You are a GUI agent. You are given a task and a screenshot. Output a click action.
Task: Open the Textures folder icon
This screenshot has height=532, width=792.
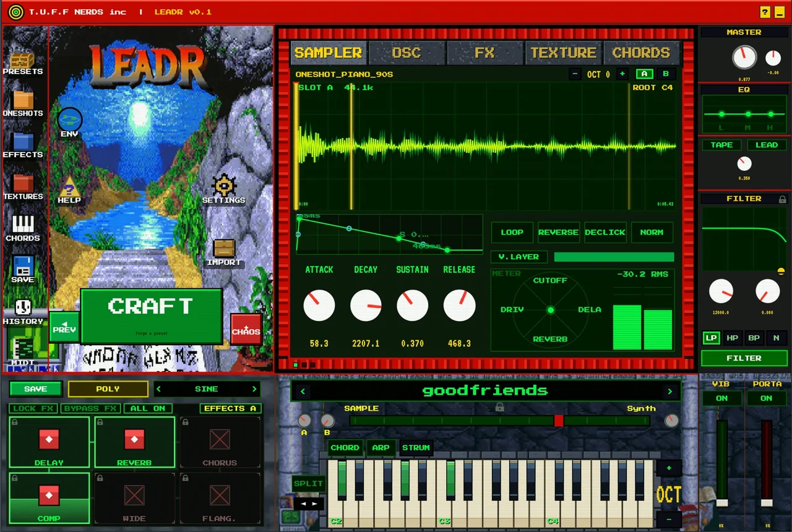(24, 184)
